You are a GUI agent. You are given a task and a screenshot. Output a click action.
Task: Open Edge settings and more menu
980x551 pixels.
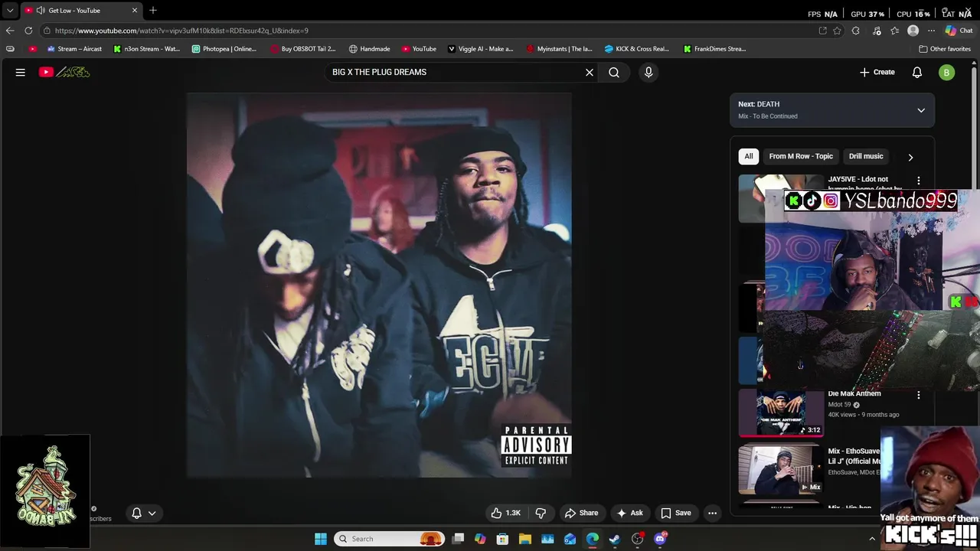[931, 31]
